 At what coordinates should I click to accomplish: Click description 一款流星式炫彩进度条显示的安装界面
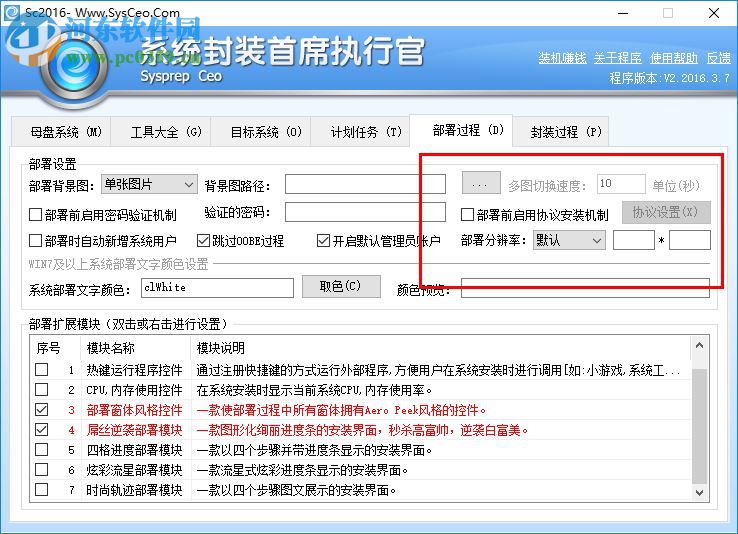(x=302, y=470)
